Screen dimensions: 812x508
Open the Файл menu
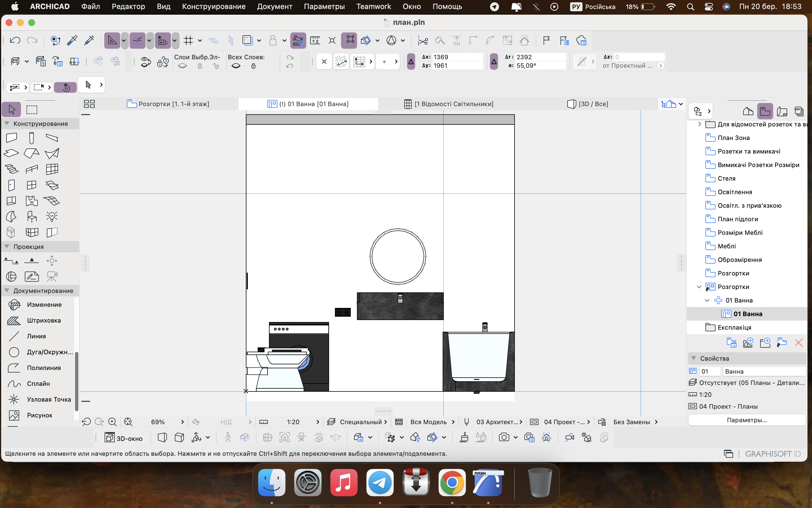point(91,6)
